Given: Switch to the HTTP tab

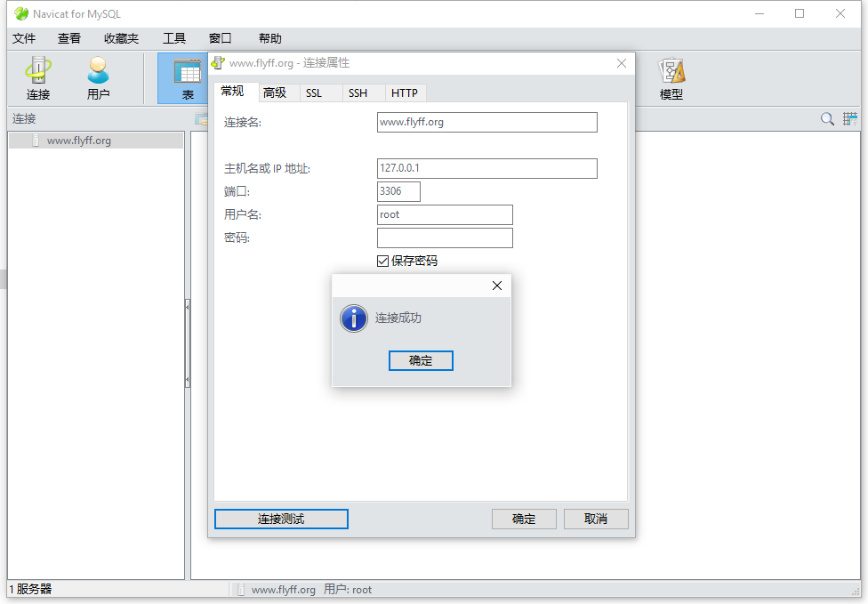Looking at the screenshot, I should [x=405, y=93].
